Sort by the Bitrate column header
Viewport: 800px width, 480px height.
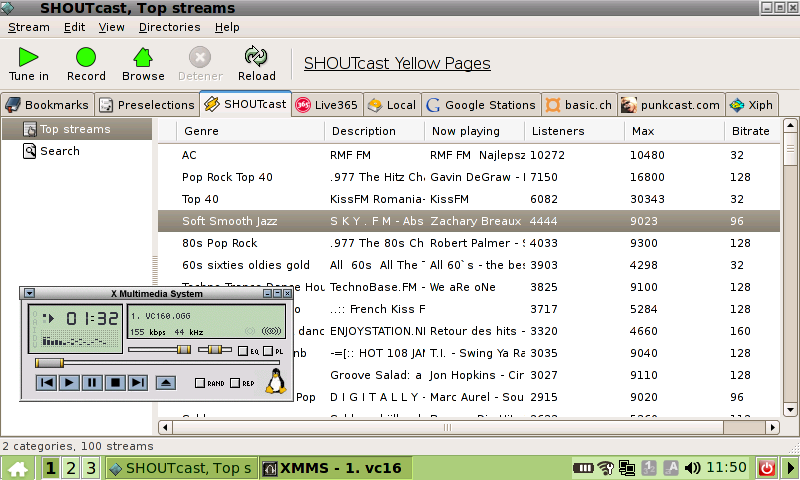[x=753, y=131]
